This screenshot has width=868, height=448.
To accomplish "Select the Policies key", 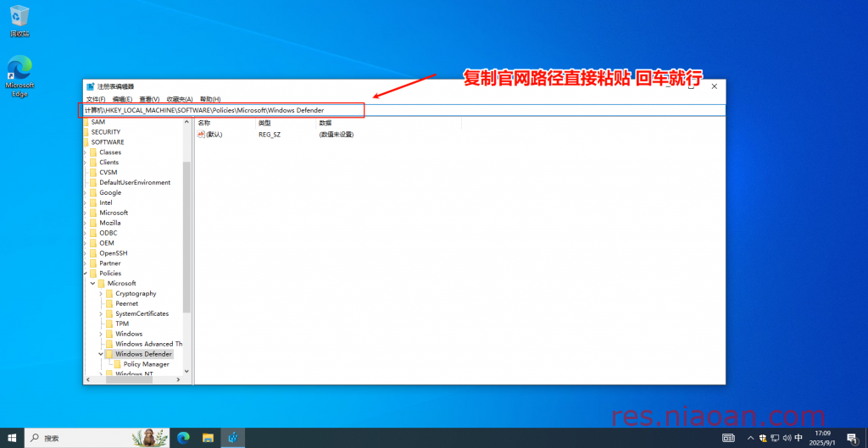I will (x=110, y=274).
